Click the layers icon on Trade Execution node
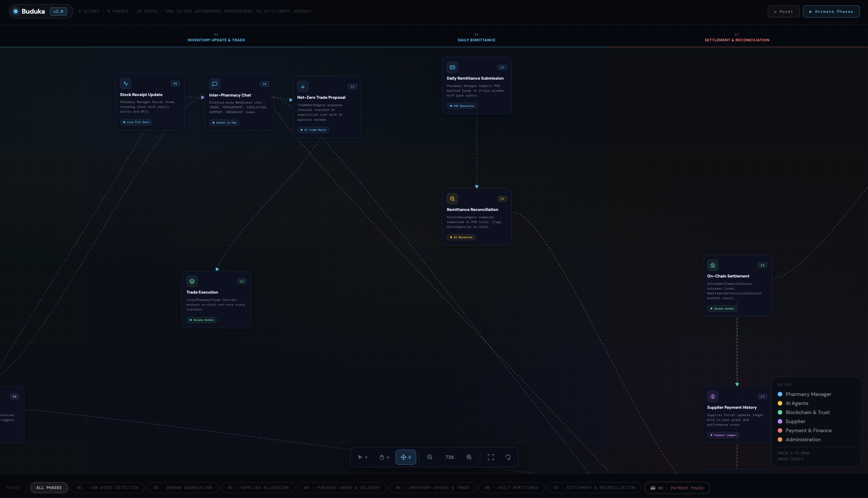Image resolution: width=868 pixels, height=498 pixels. tap(192, 281)
